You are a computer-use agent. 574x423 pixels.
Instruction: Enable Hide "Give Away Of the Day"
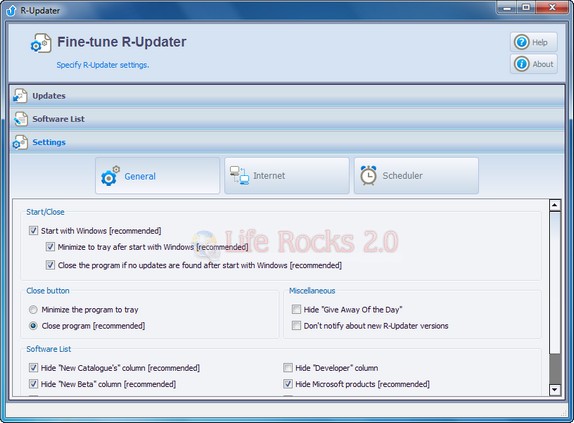[x=296, y=310]
